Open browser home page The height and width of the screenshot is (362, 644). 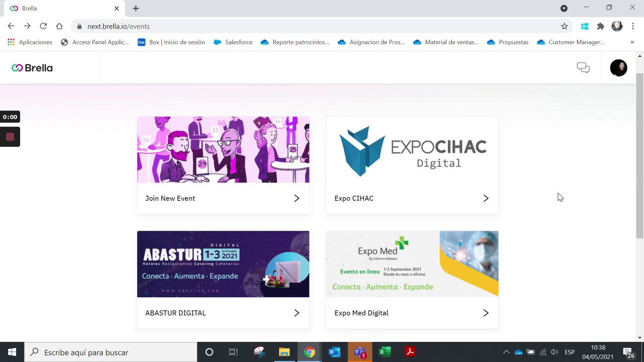pyautogui.click(x=59, y=26)
